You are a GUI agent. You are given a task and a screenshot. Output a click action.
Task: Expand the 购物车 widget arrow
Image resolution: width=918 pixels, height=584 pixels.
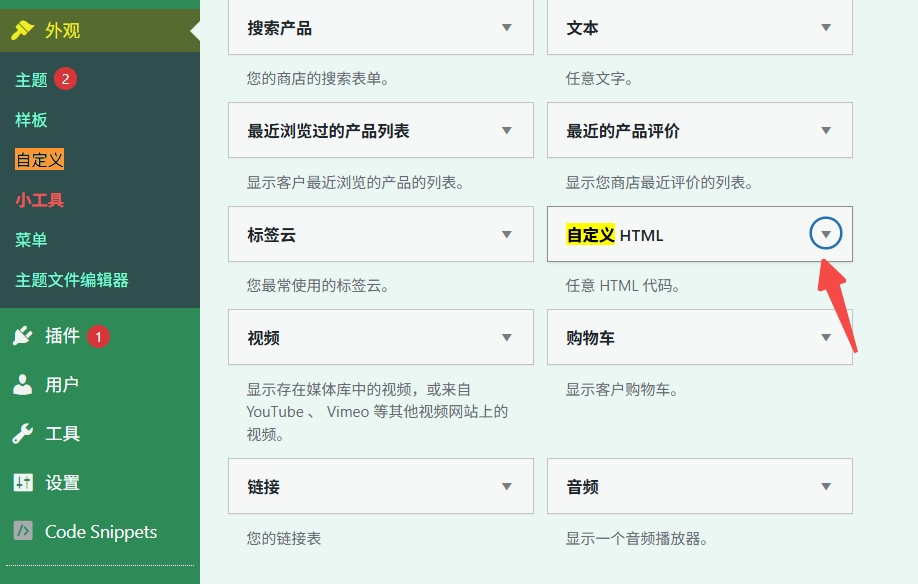(x=826, y=337)
